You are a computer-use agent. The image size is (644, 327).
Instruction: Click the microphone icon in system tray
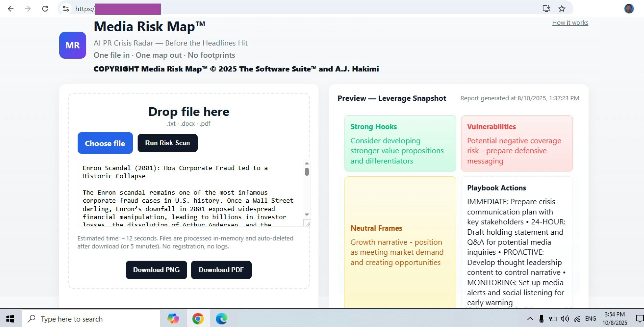(x=541, y=319)
